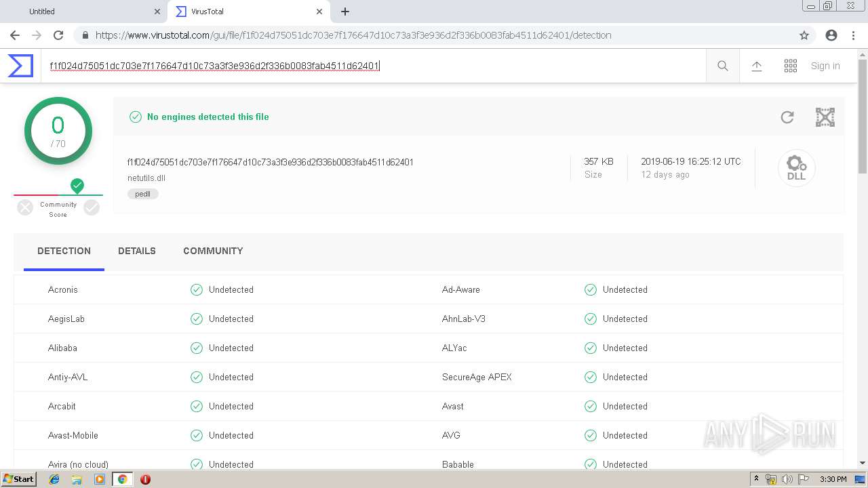Click the 0/70 detection score circle
868x488 pixels.
point(58,131)
